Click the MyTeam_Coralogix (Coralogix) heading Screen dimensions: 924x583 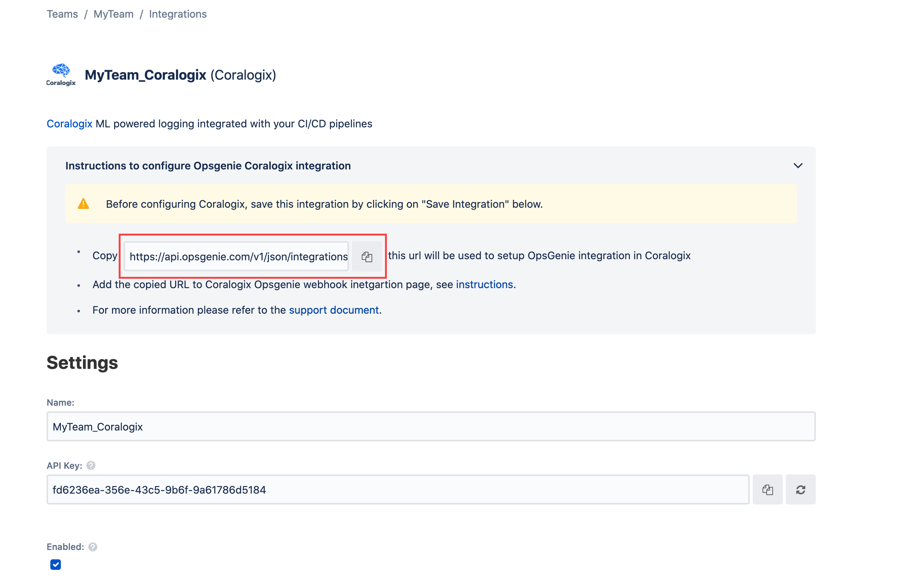(x=180, y=75)
